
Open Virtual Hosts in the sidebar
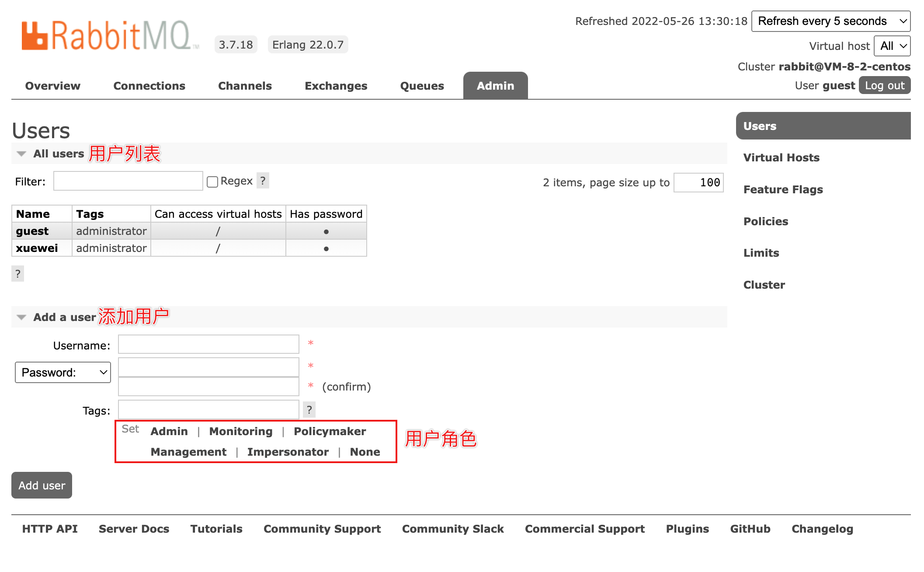(781, 157)
